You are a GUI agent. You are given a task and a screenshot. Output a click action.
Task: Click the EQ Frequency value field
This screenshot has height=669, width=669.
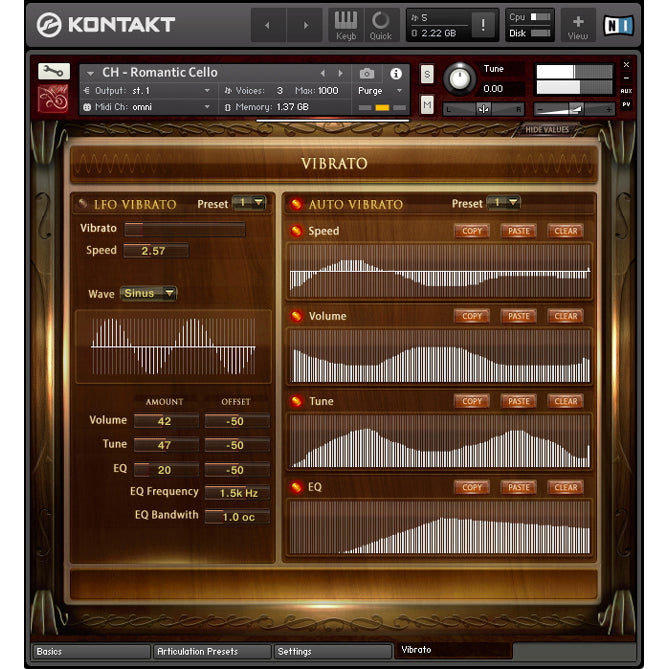coord(237,493)
